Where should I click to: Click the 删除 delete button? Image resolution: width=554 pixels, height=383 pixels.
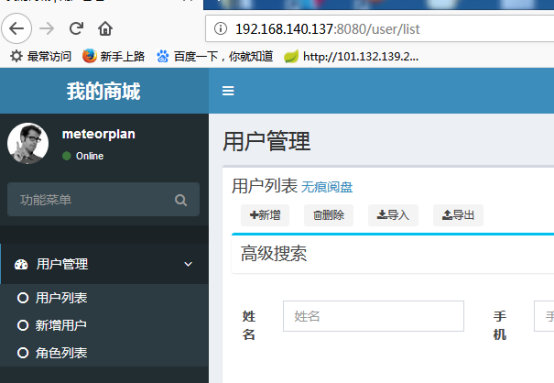(x=329, y=215)
